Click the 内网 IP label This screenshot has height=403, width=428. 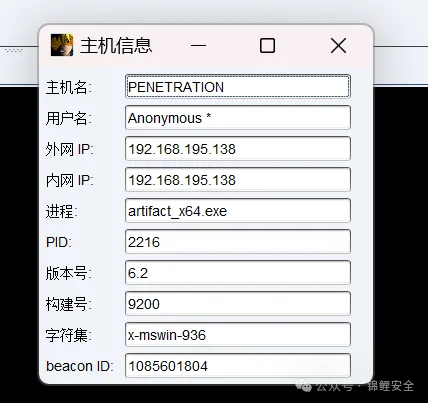point(70,180)
